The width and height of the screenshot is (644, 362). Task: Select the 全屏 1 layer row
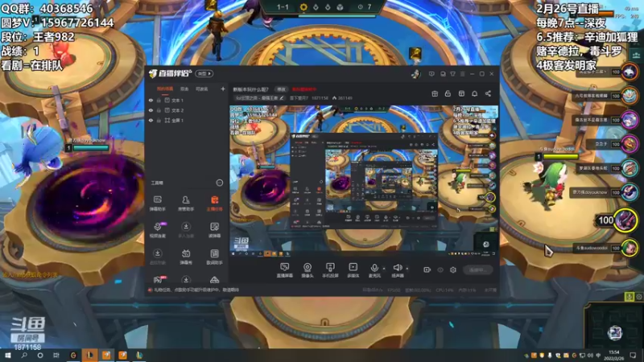click(187, 120)
